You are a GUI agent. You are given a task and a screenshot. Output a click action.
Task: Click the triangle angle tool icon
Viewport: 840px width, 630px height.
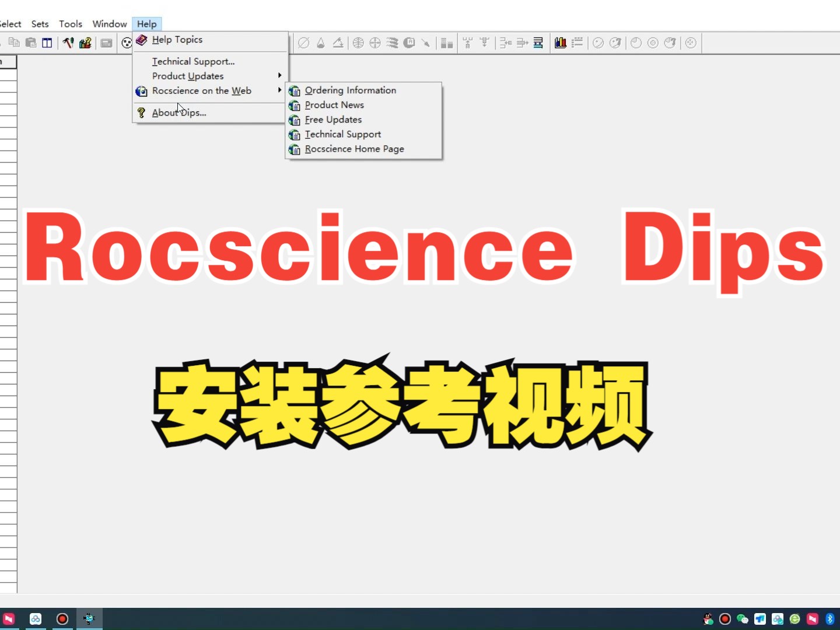(338, 43)
